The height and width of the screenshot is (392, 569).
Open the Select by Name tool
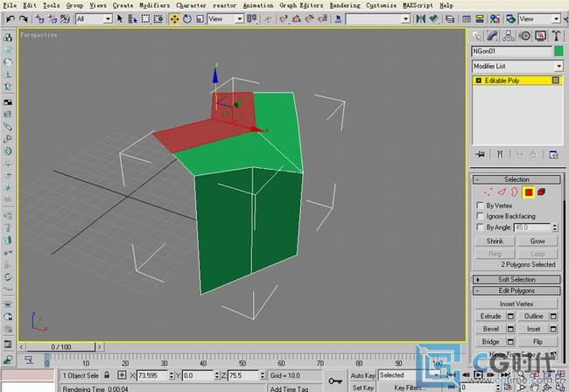(x=132, y=18)
